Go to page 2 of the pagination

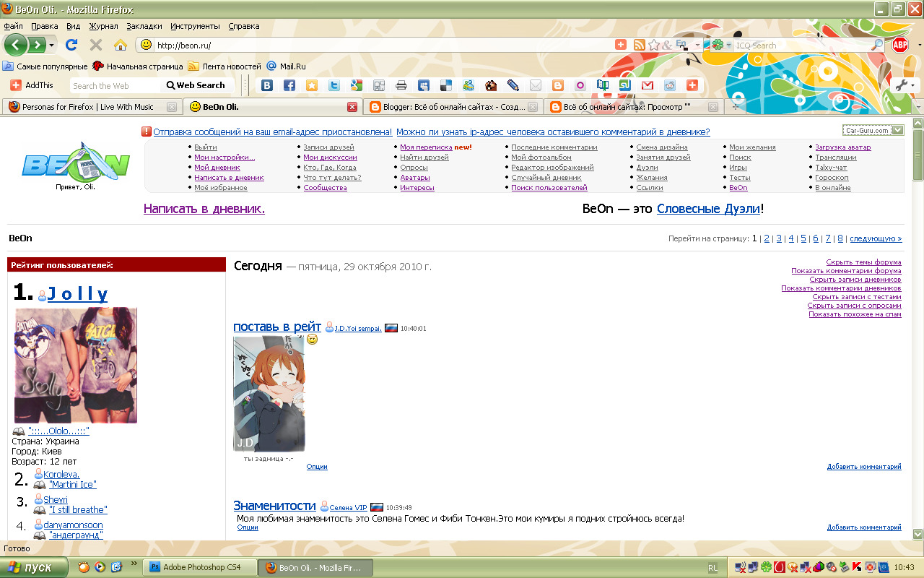coord(767,238)
